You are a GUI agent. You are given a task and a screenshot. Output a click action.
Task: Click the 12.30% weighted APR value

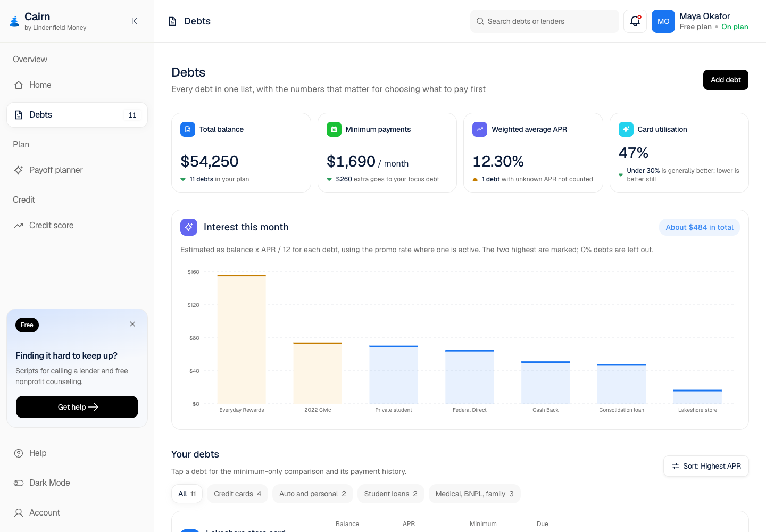coord(498,161)
